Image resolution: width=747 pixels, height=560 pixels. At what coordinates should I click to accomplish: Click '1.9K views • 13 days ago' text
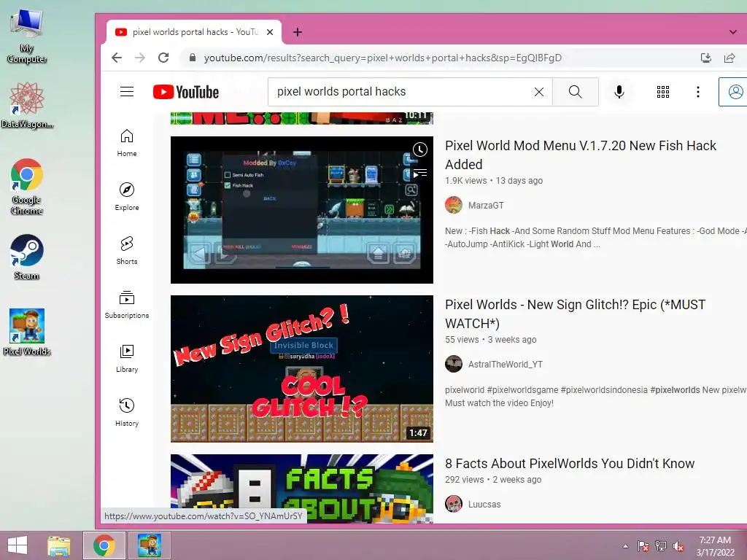pyautogui.click(x=494, y=181)
